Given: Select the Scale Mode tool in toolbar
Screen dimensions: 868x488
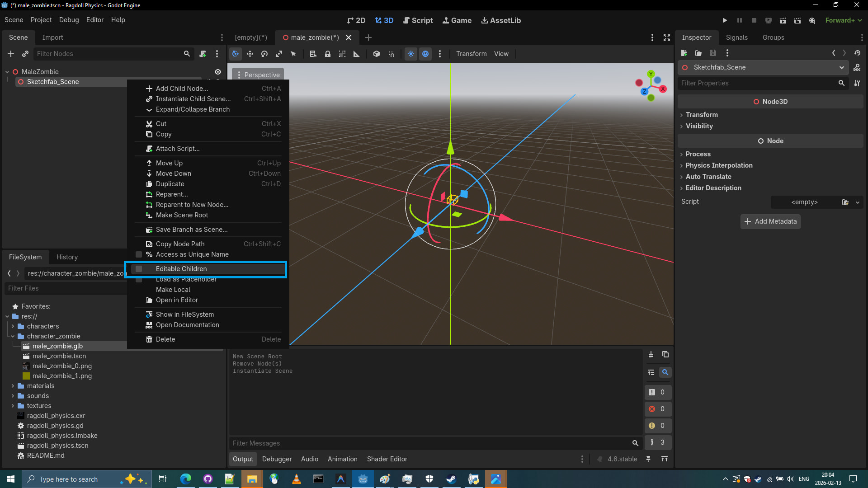Looking at the screenshot, I should click(279, 54).
